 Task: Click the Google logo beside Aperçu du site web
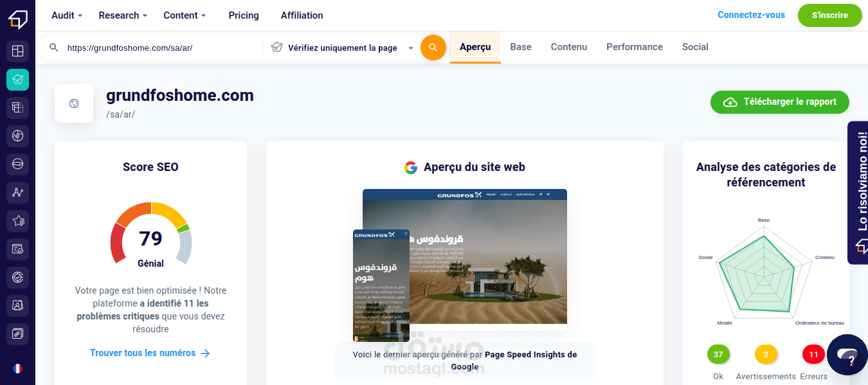click(411, 168)
